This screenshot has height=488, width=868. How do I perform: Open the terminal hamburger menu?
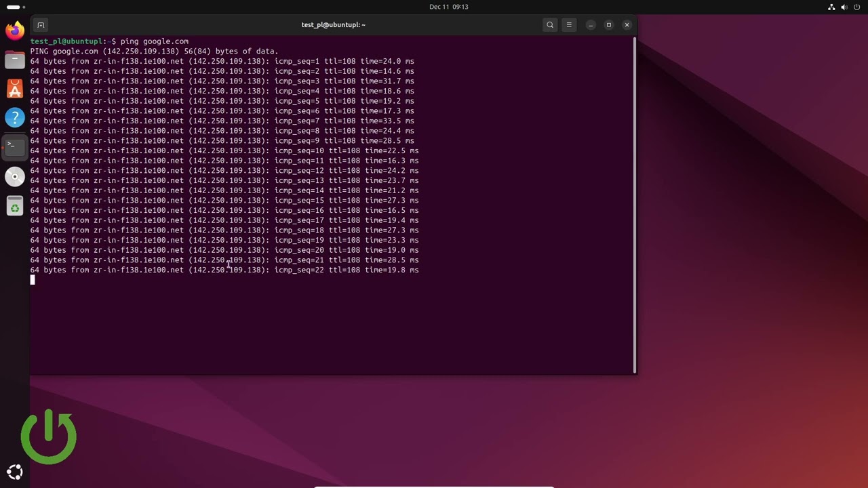tap(569, 25)
